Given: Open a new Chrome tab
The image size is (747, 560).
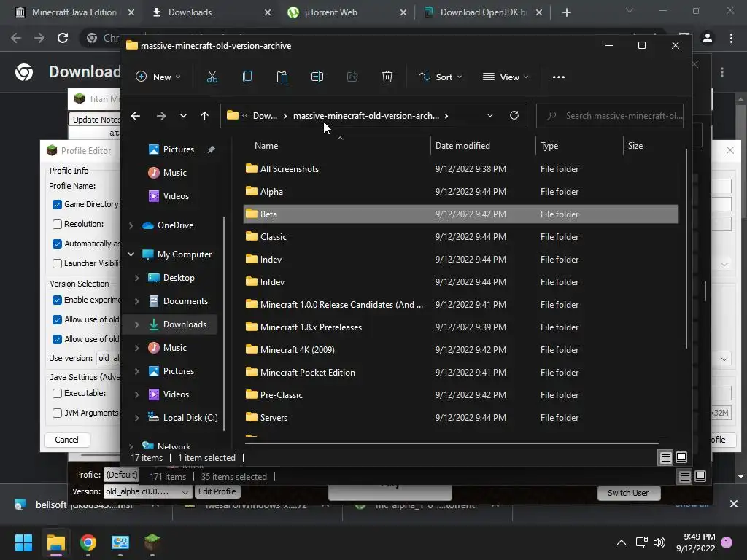Looking at the screenshot, I should click(x=566, y=12).
